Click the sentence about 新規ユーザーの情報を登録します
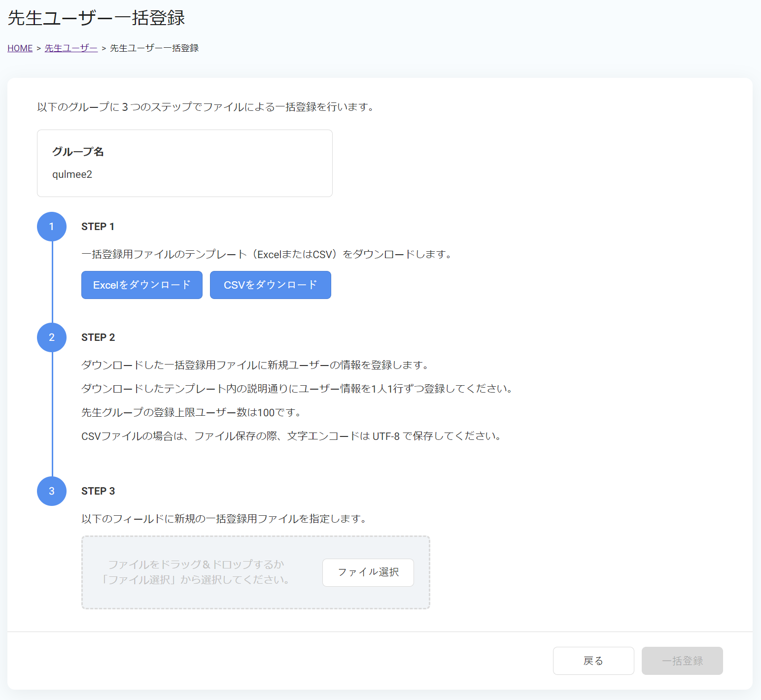Viewport: 761px width, 700px height. pos(255,365)
